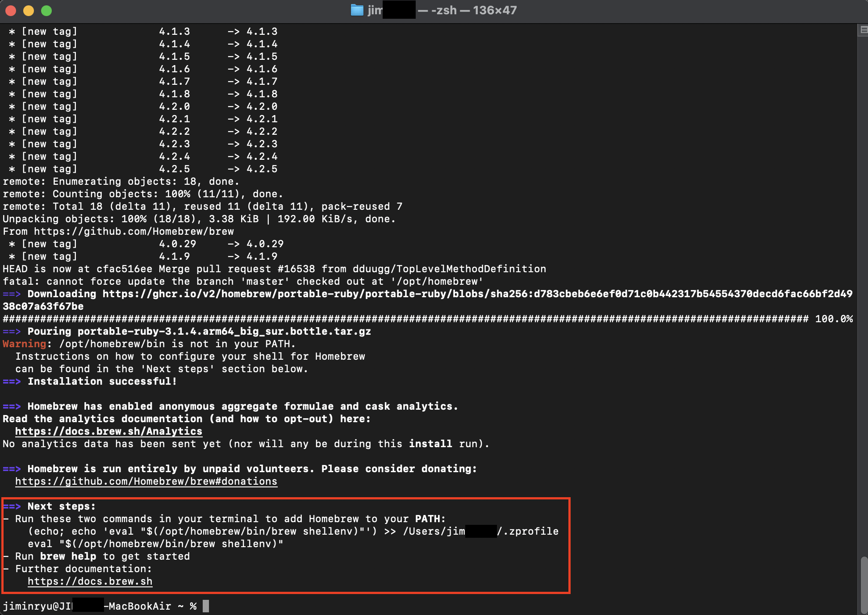The width and height of the screenshot is (868, 615).
Task: Click the 'brew help' bold command text
Action: tap(68, 556)
